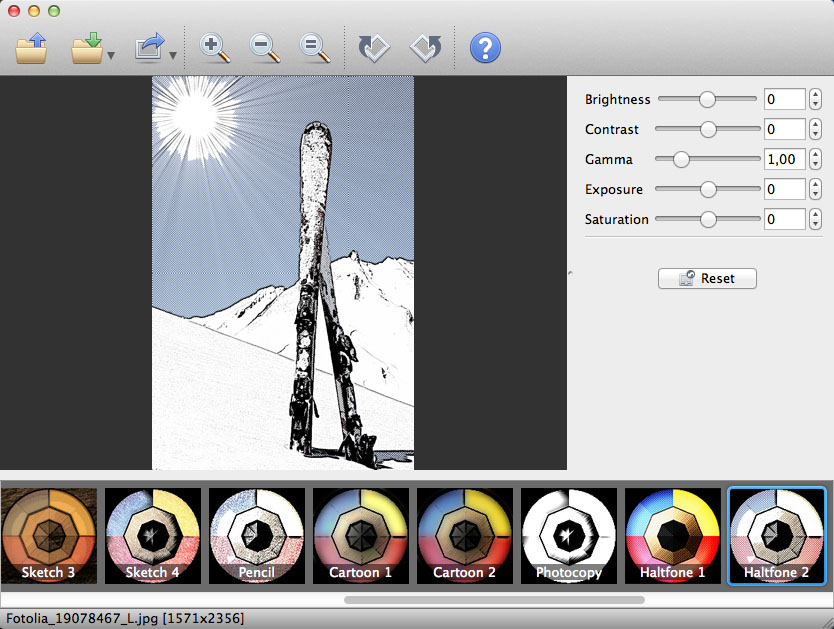Apply the Cartoon 1 effect

[361, 536]
